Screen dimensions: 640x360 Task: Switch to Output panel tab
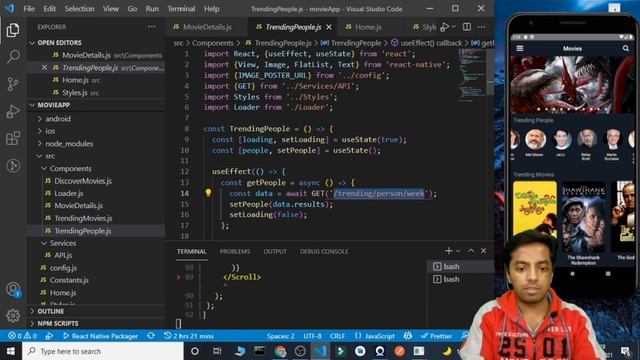(275, 251)
